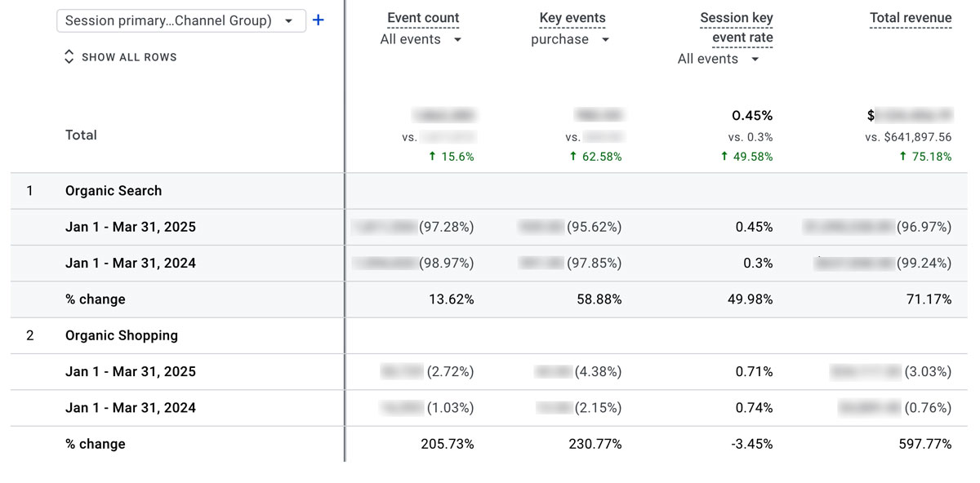Screen dimensions: 980x483
Task: Click the 0.45% session key event rate value
Action: (x=752, y=115)
